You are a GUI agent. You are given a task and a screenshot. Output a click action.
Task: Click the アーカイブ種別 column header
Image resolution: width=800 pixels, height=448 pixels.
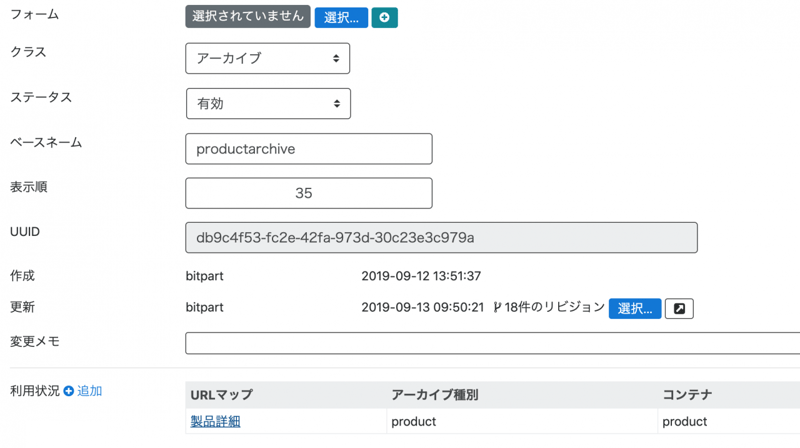coord(435,395)
